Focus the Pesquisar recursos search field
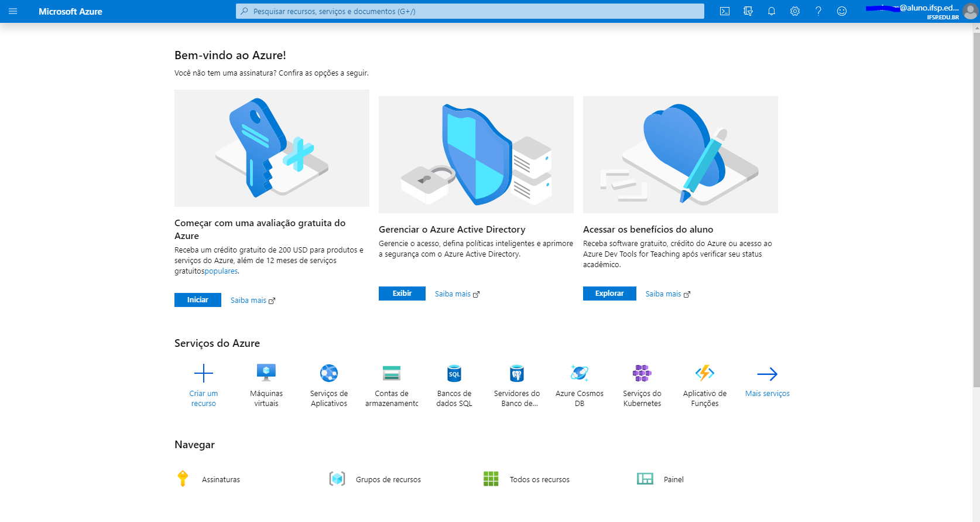 (470, 11)
